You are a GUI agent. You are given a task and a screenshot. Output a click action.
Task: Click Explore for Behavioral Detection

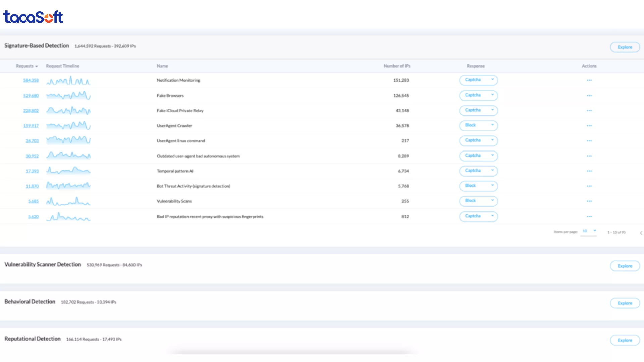(x=625, y=303)
